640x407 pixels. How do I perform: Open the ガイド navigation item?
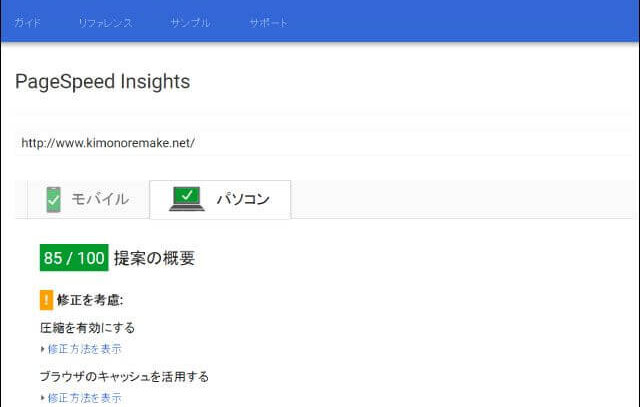pos(27,22)
